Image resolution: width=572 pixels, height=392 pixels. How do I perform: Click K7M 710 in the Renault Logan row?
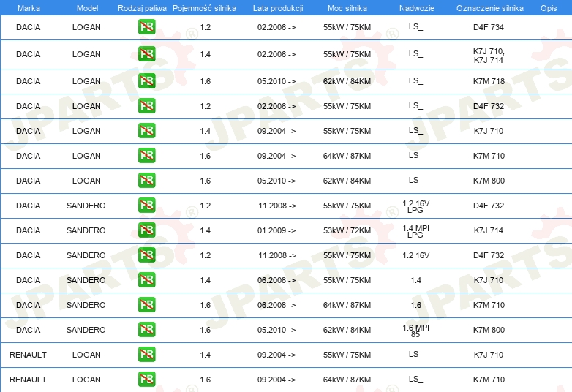click(489, 380)
